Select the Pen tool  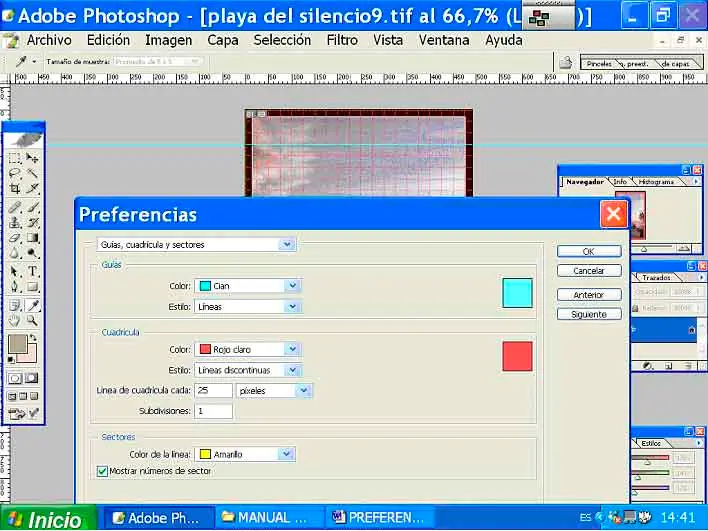tap(14, 286)
